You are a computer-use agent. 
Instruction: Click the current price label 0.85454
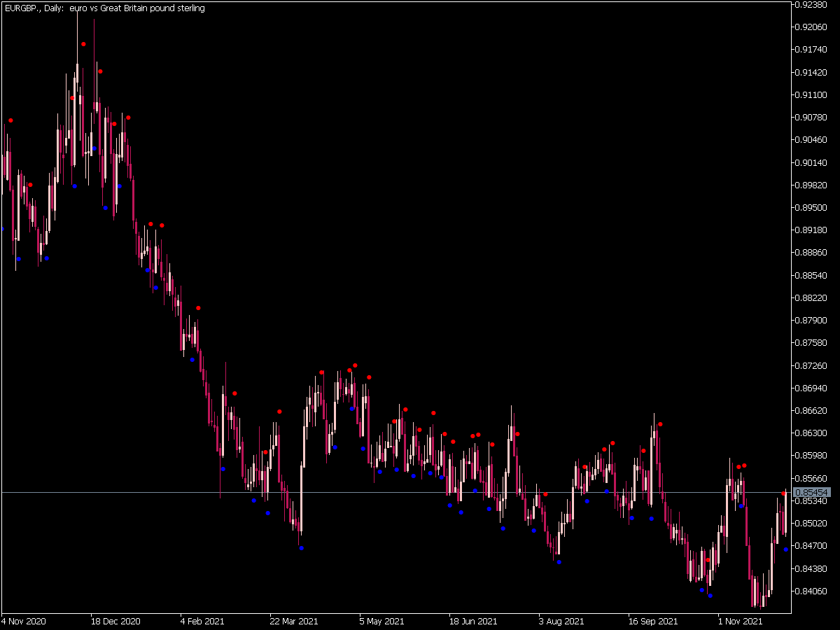(811, 492)
